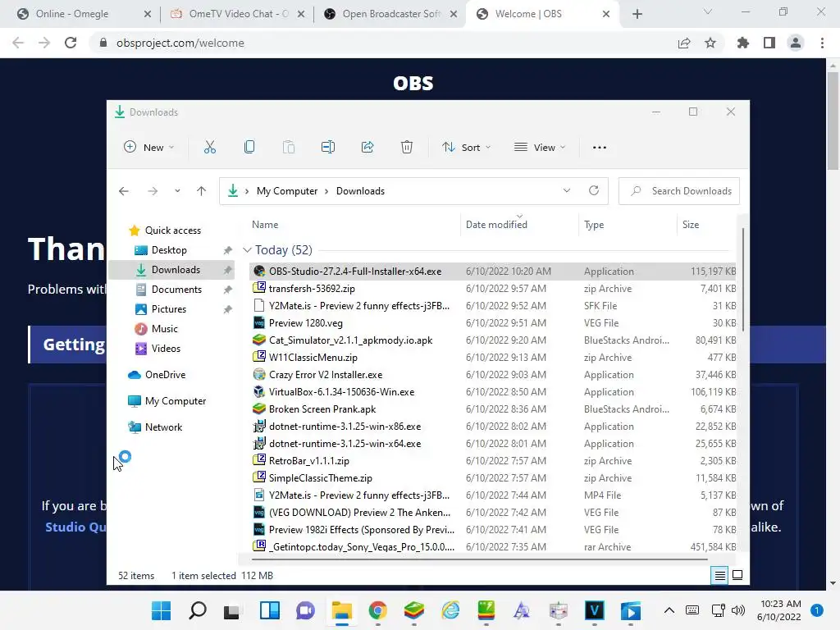The image size is (840, 630).
Task: Reload the obsproject.com page in Chrome
Action: pyautogui.click(x=71, y=43)
